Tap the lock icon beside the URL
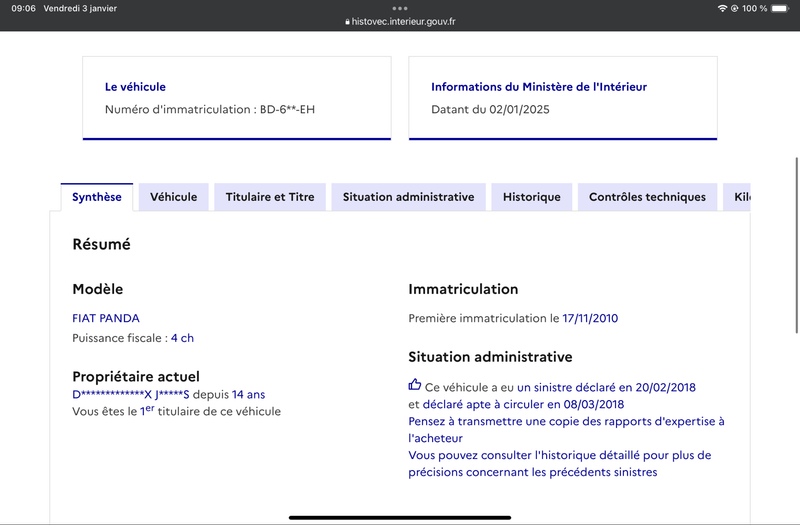Viewport: 800px width, 525px height. [x=347, y=22]
